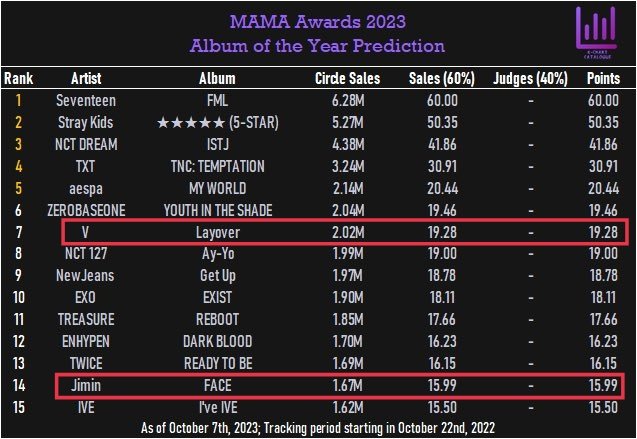The image size is (637, 439).
Task: Click the Layover album cell
Action: [x=217, y=232]
